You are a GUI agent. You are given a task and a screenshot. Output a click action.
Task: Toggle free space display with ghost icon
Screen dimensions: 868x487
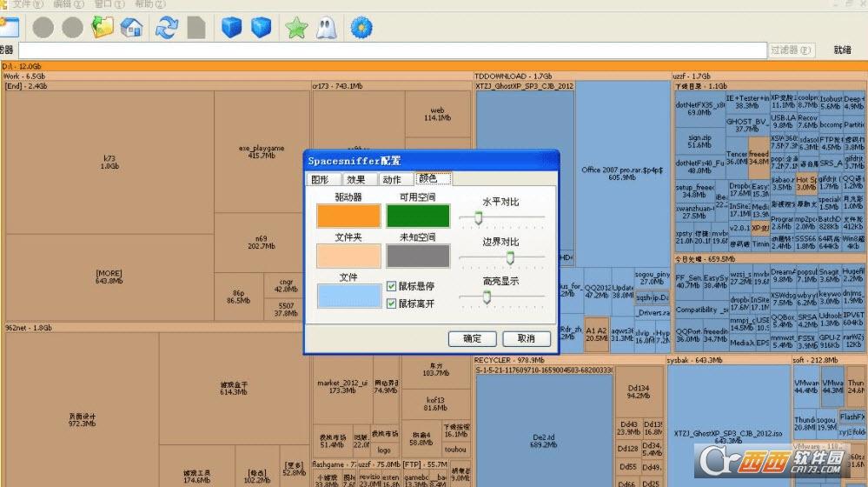326,27
